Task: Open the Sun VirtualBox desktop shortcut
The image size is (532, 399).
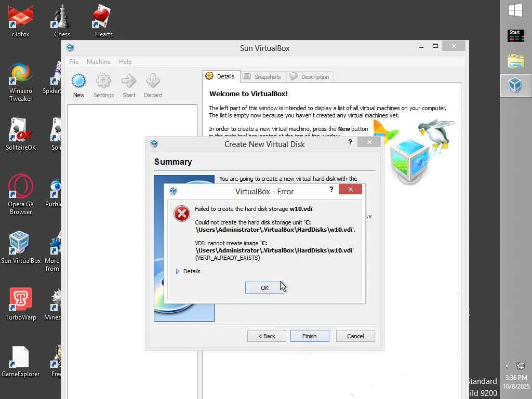Action: click(21, 248)
